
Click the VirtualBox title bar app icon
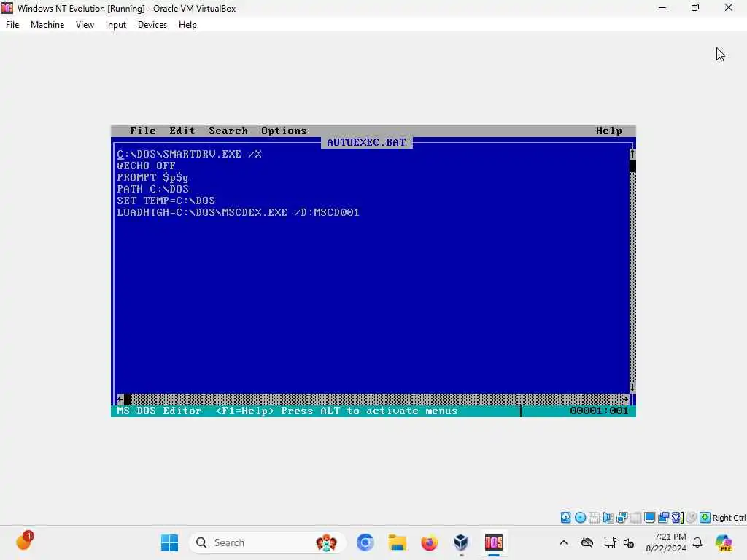[7, 8]
